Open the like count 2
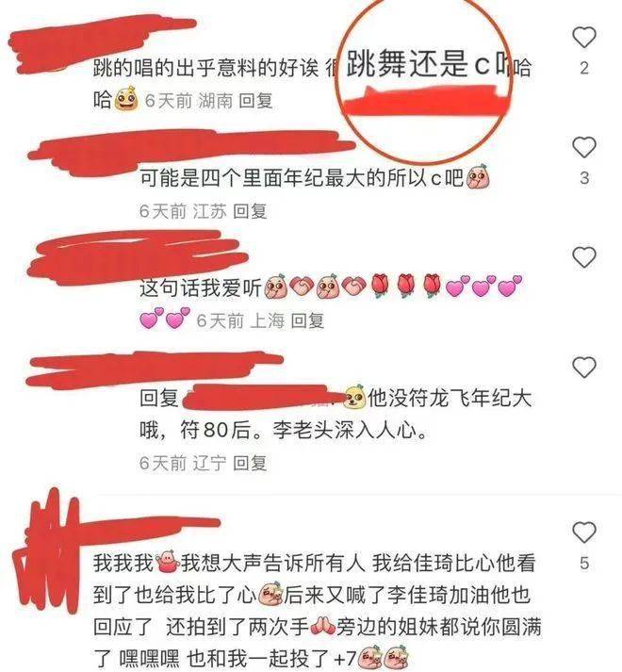This screenshot has width=622, height=672. click(584, 68)
